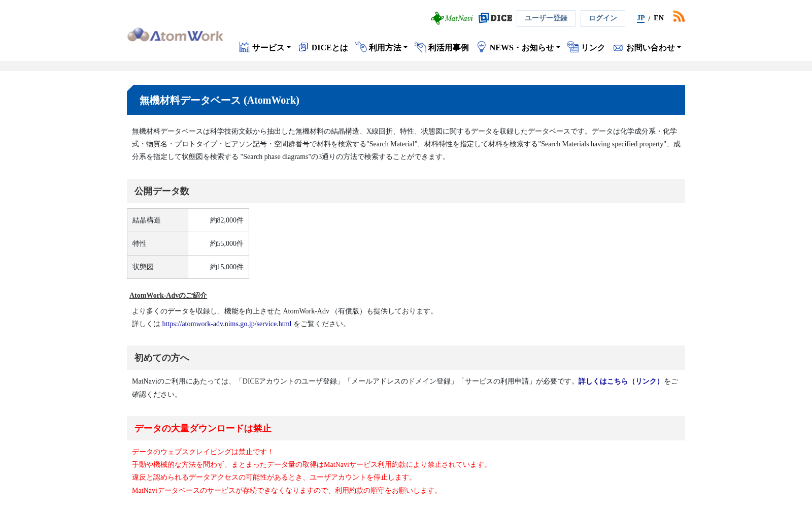Click the MatNavi logo
The width and height of the screenshot is (812, 508).
pyautogui.click(x=452, y=18)
